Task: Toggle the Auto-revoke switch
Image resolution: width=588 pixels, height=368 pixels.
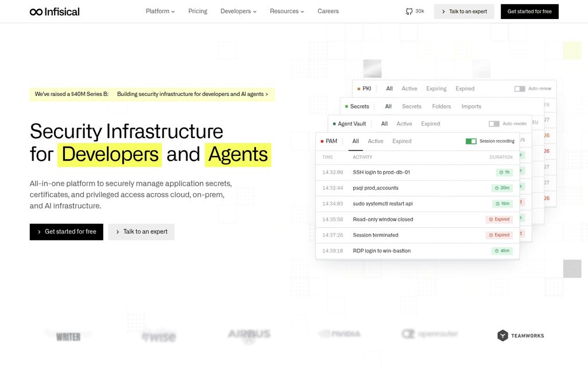Action: coord(494,124)
